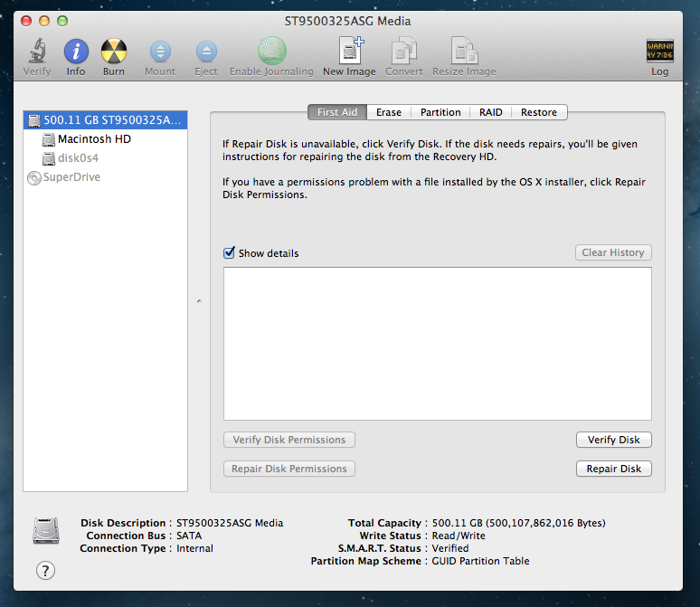Click the Repair Disk button
Viewport: 700px width, 607px height.
coord(614,469)
